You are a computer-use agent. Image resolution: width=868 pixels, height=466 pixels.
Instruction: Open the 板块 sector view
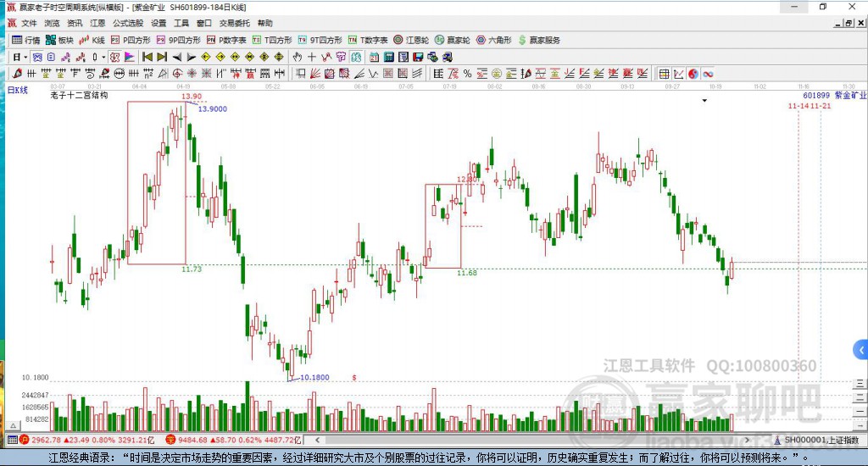click(x=60, y=40)
